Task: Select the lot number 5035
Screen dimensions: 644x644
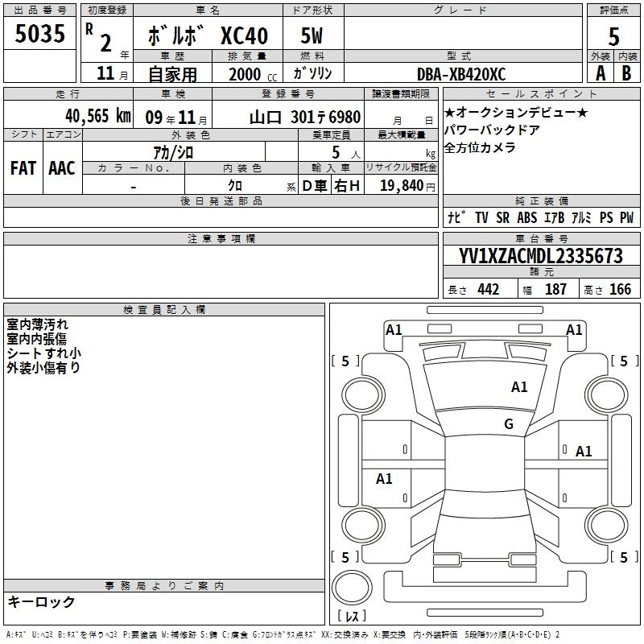Action: click(x=39, y=35)
